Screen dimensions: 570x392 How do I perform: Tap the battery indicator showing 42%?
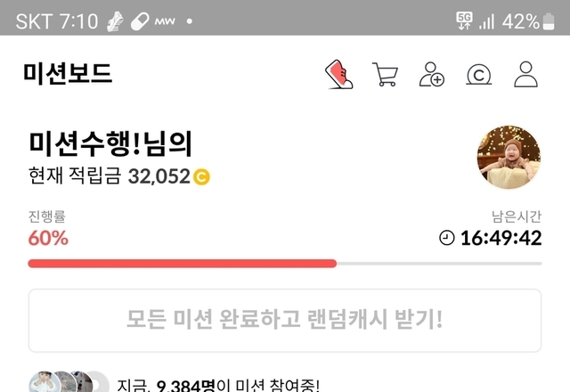point(549,21)
